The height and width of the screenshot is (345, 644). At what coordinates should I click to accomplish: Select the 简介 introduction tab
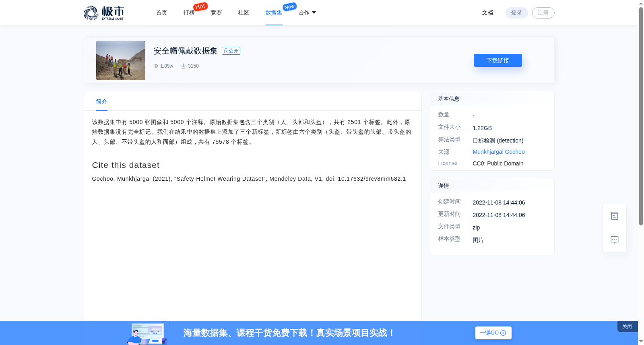tap(101, 102)
